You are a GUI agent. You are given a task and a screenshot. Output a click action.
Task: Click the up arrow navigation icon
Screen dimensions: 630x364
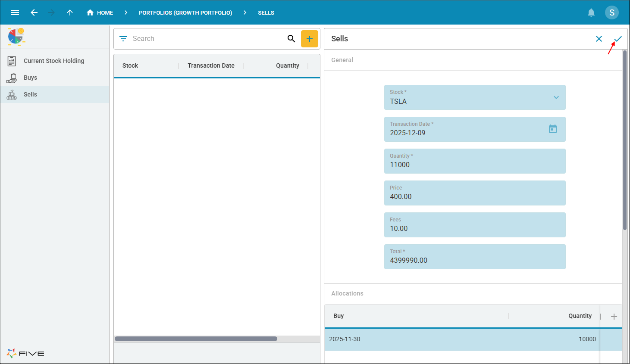(70, 12)
